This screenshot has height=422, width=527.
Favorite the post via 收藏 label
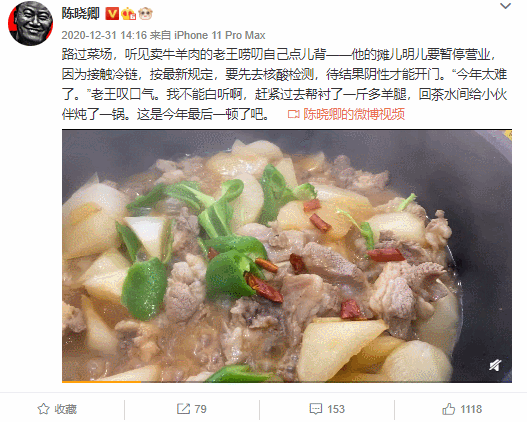(x=66, y=409)
